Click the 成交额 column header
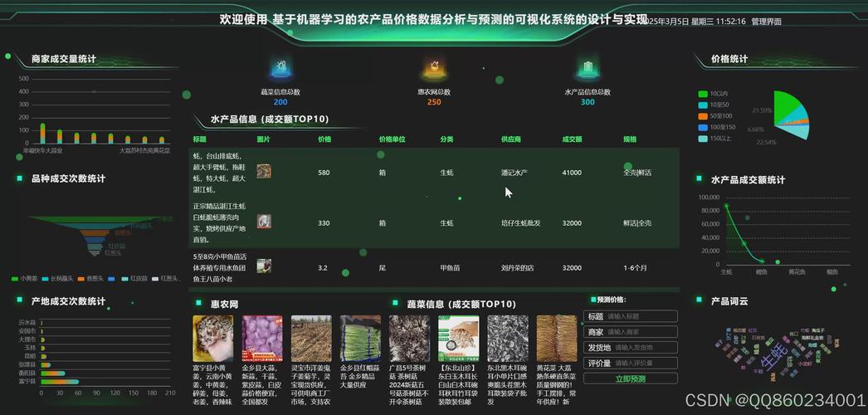This screenshot has height=415, width=868. [572, 139]
